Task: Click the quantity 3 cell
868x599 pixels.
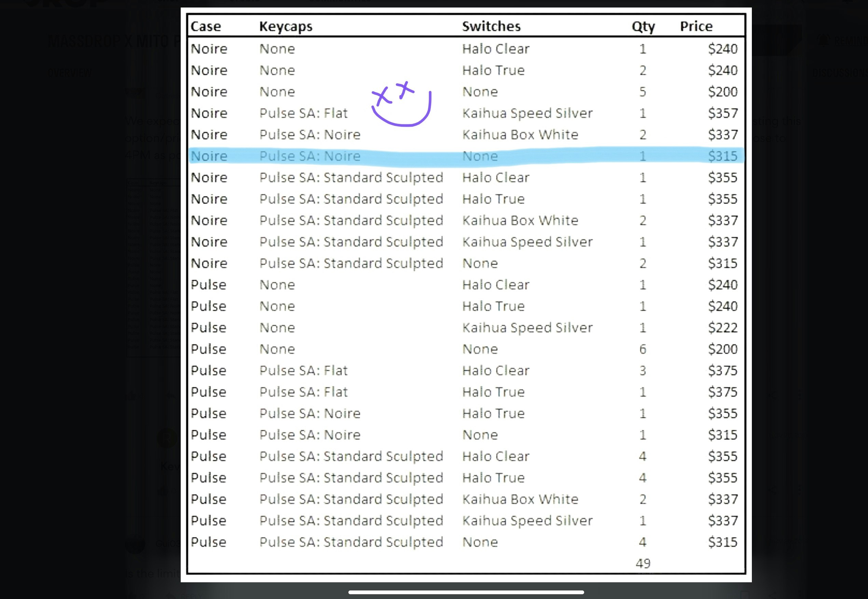Action: tap(643, 370)
